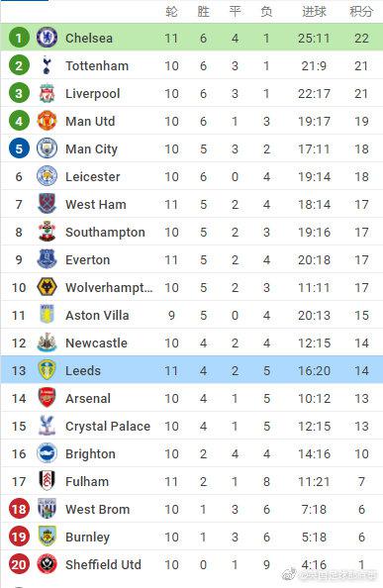Image resolution: width=383 pixels, height=588 pixels.
Task: Select the Everton club crest
Action: click(x=47, y=259)
